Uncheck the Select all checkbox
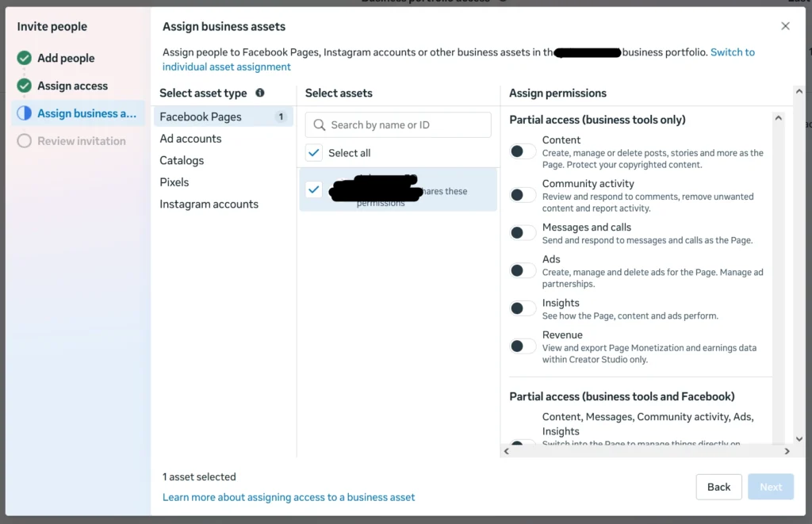The width and height of the screenshot is (812, 524). click(315, 153)
